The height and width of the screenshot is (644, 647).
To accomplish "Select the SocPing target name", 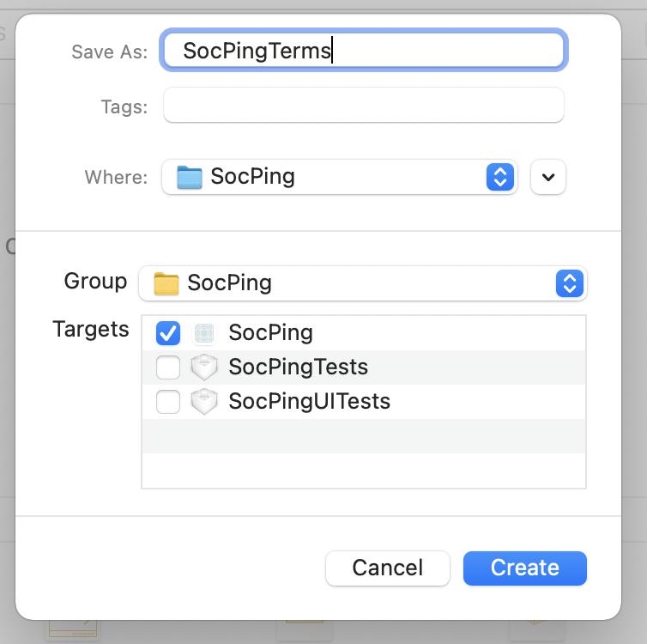I will point(270,333).
